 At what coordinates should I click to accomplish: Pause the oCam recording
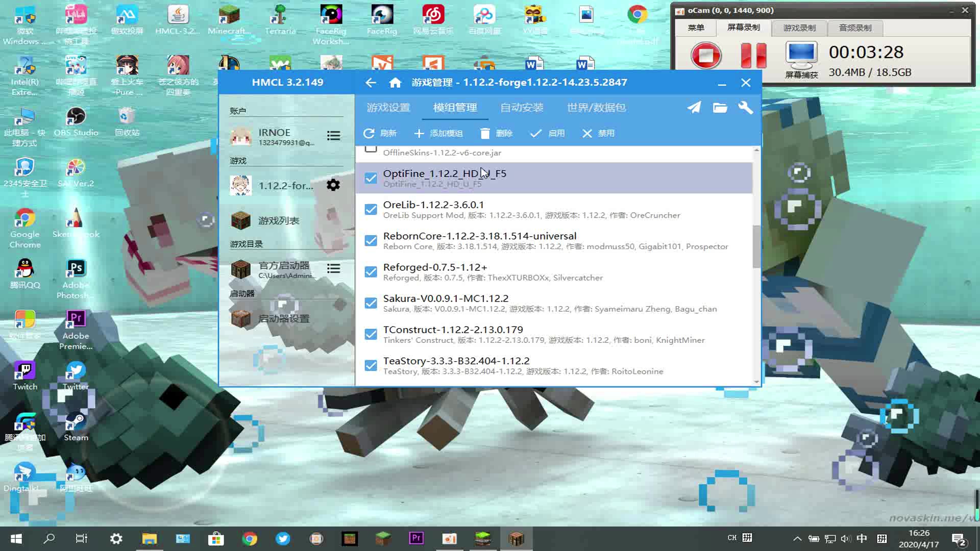(x=753, y=56)
